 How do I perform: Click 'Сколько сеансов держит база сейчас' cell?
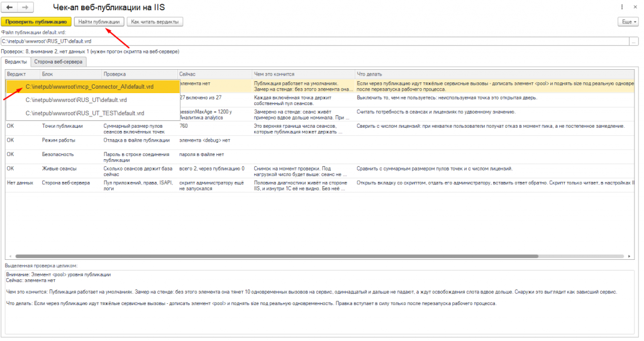140,171
